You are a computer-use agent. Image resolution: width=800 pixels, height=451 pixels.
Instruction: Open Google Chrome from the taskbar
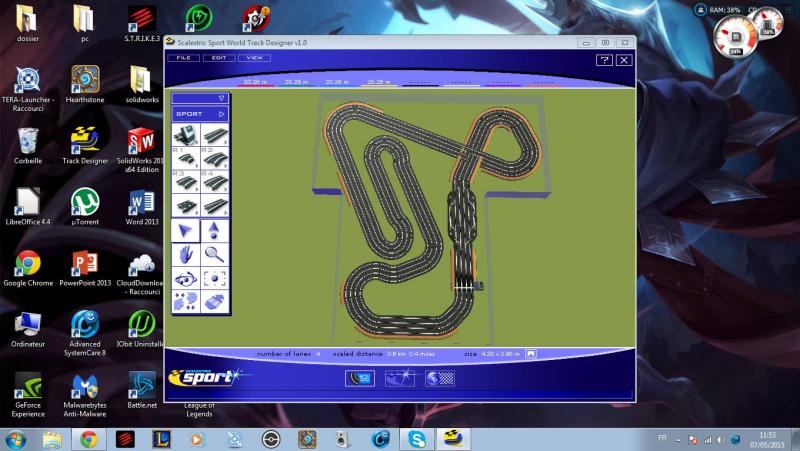coord(88,439)
